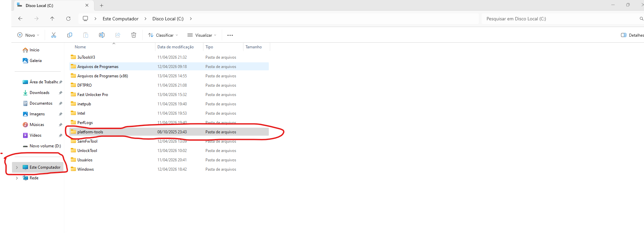Click the Cut scissors icon
Image resolution: width=644 pixels, height=233 pixels.
pyautogui.click(x=54, y=35)
